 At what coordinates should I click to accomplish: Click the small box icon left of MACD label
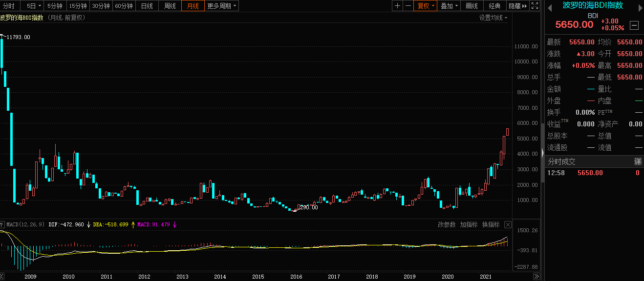(x=2, y=225)
